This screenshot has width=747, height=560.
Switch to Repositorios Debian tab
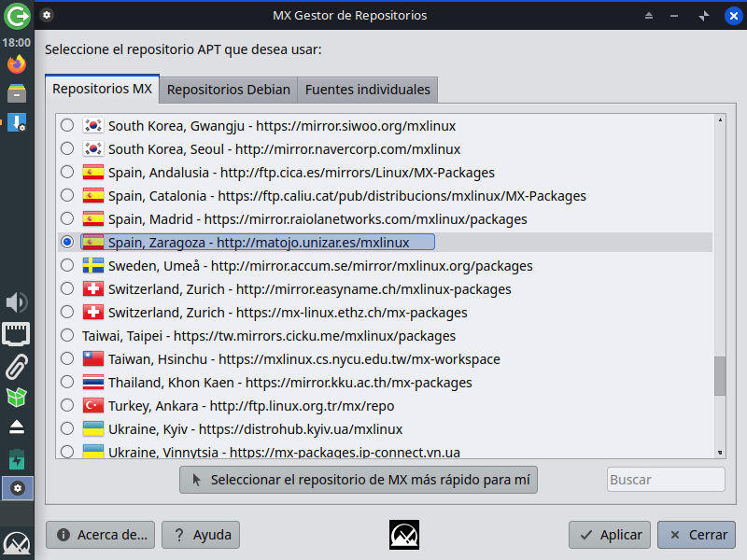(229, 90)
